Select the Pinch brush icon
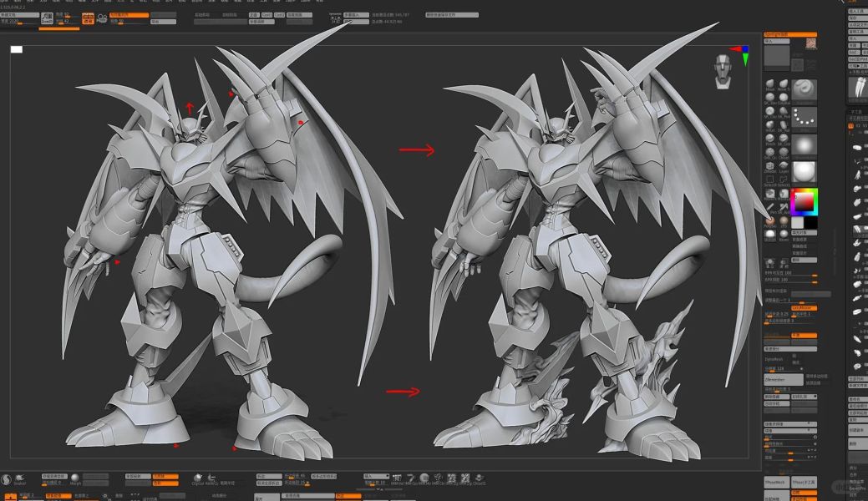This screenshot has height=501, width=868. pos(770,139)
